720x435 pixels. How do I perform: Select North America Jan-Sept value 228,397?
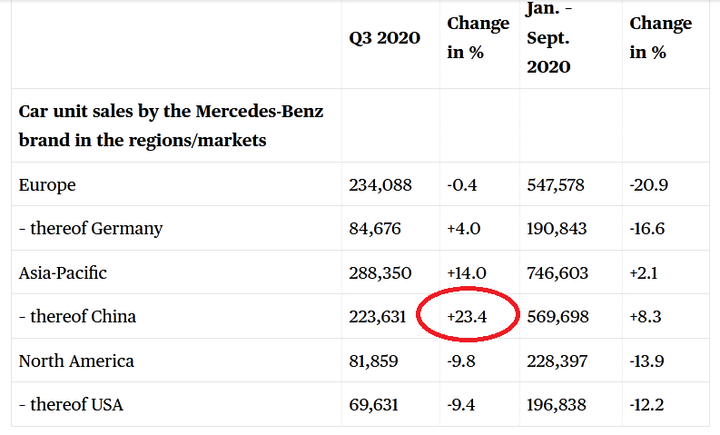[x=557, y=361]
